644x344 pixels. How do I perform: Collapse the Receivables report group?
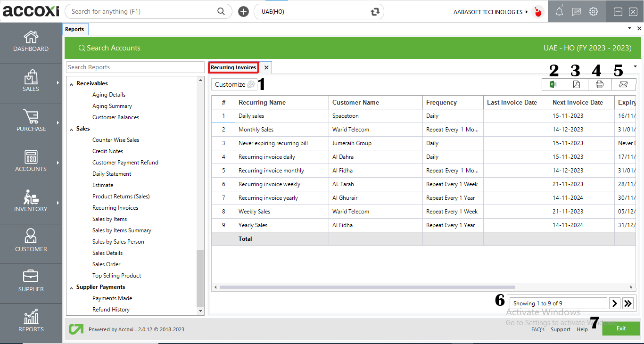click(72, 83)
